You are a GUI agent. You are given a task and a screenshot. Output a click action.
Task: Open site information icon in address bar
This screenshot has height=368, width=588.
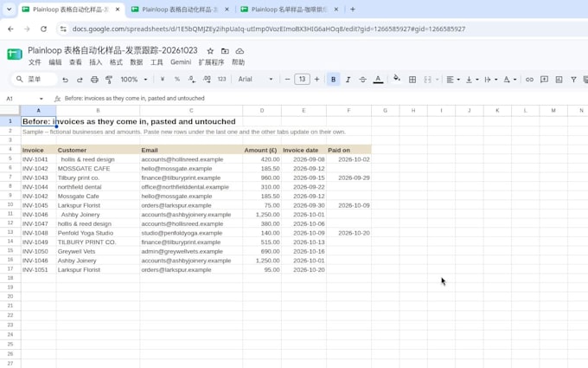(x=63, y=29)
